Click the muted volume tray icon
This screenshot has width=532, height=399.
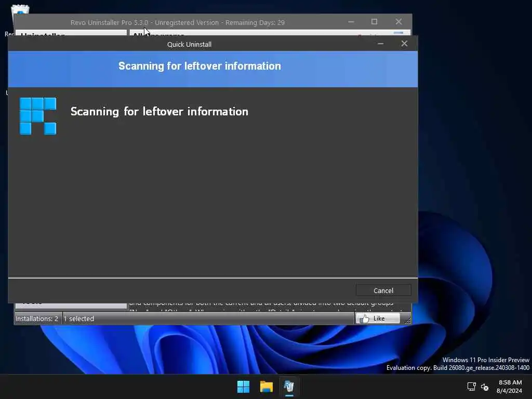click(x=485, y=387)
